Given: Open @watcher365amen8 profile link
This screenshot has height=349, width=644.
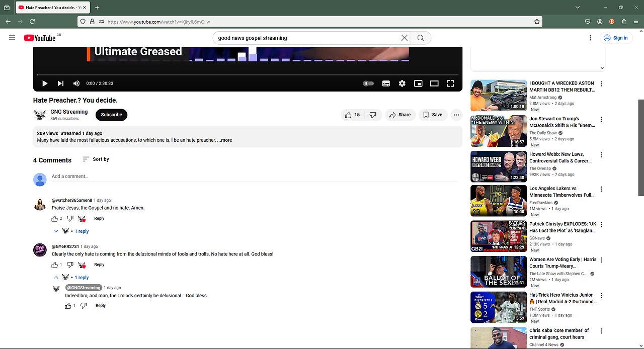Looking at the screenshot, I should [72, 200].
